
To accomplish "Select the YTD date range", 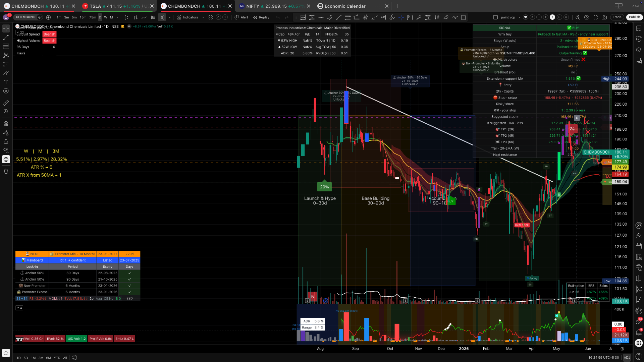I will click(x=57, y=358).
